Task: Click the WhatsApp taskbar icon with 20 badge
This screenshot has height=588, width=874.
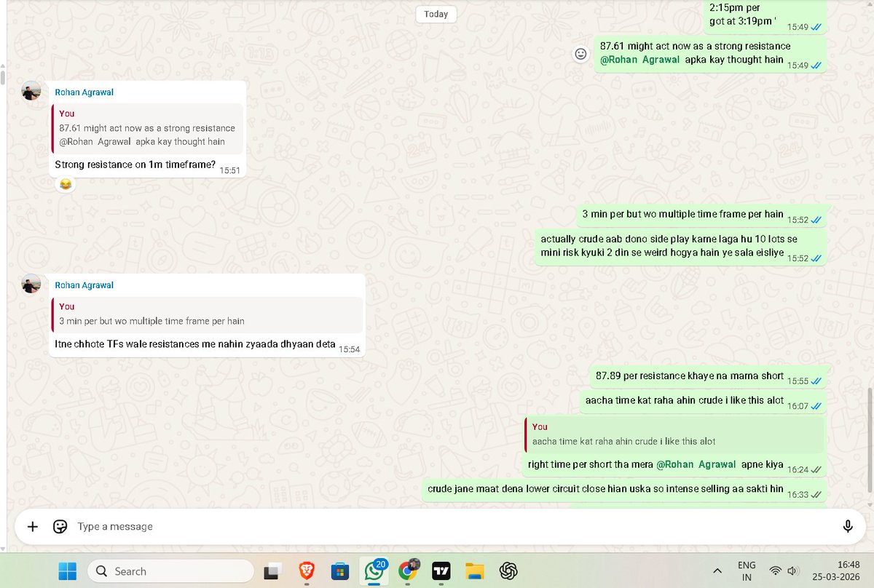Action: (x=375, y=571)
